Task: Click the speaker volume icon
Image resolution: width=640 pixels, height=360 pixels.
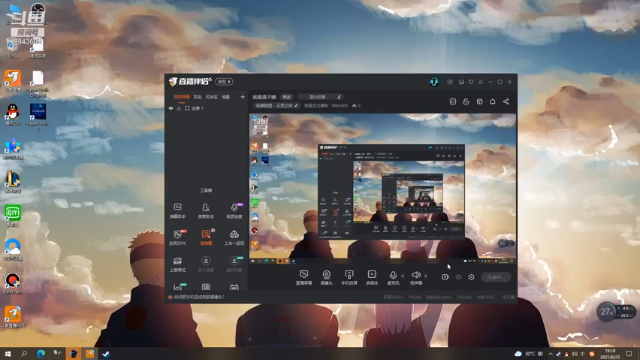Action: click(x=416, y=275)
